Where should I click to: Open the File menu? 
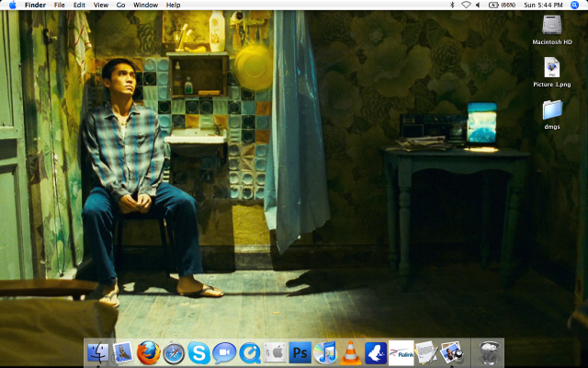pos(59,5)
